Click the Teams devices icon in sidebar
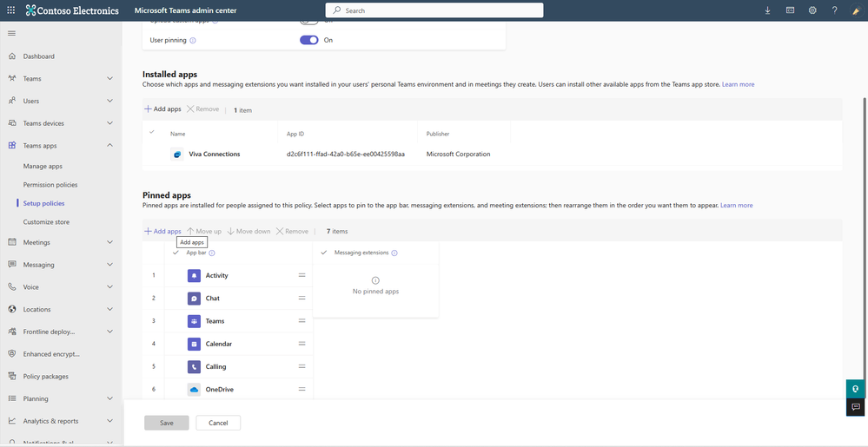The image size is (868, 447). 12,122
